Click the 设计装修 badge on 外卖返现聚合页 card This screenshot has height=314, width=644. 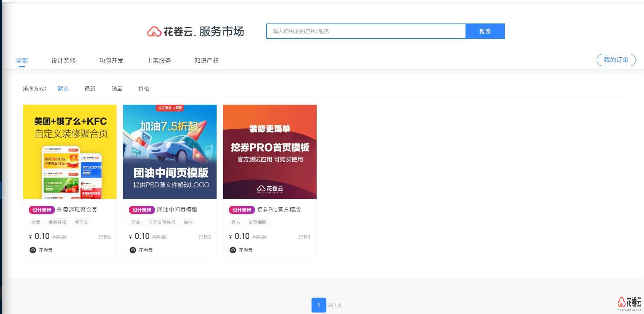(x=42, y=210)
